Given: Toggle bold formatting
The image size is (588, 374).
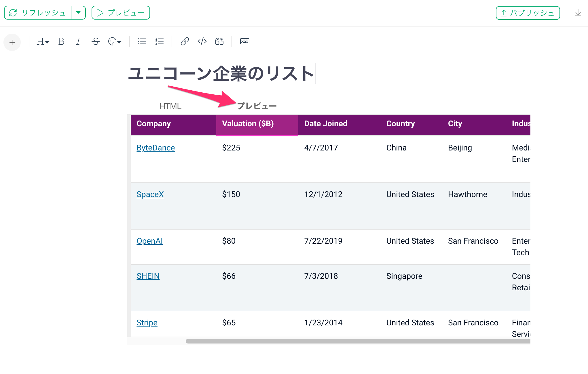Looking at the screenshot, I should point(61,41).
